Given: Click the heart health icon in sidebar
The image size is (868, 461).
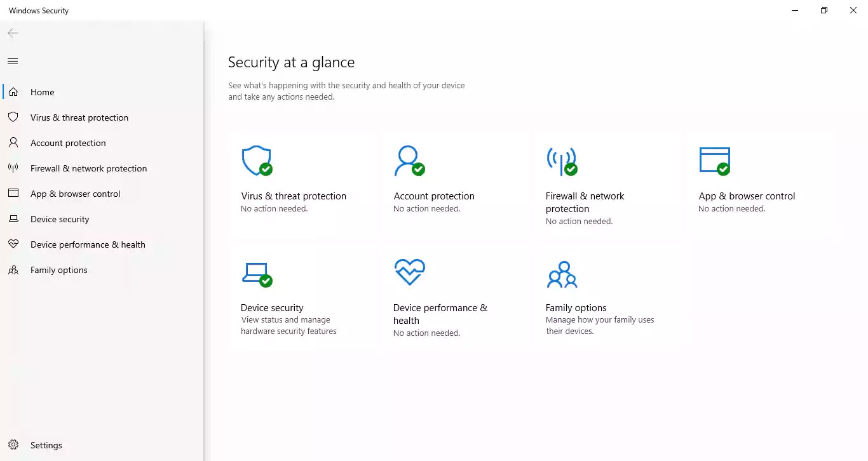Looking at the screenshot, I should [x=13, y=244].
